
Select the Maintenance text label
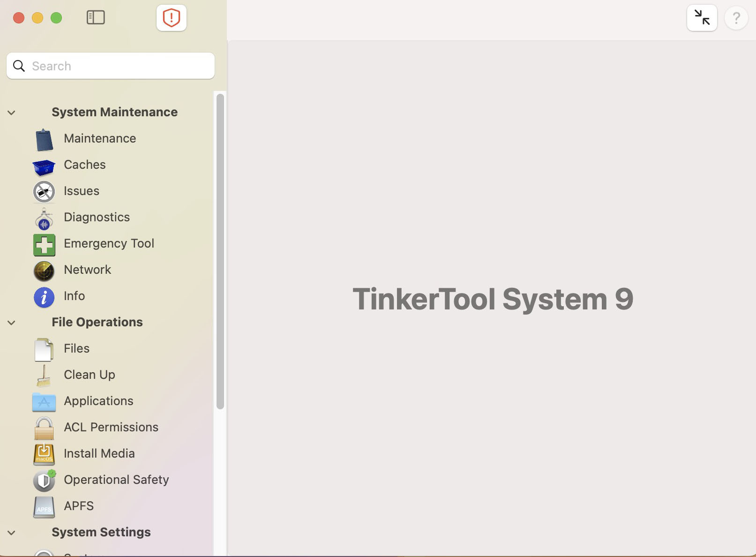(x=100, y=138)
